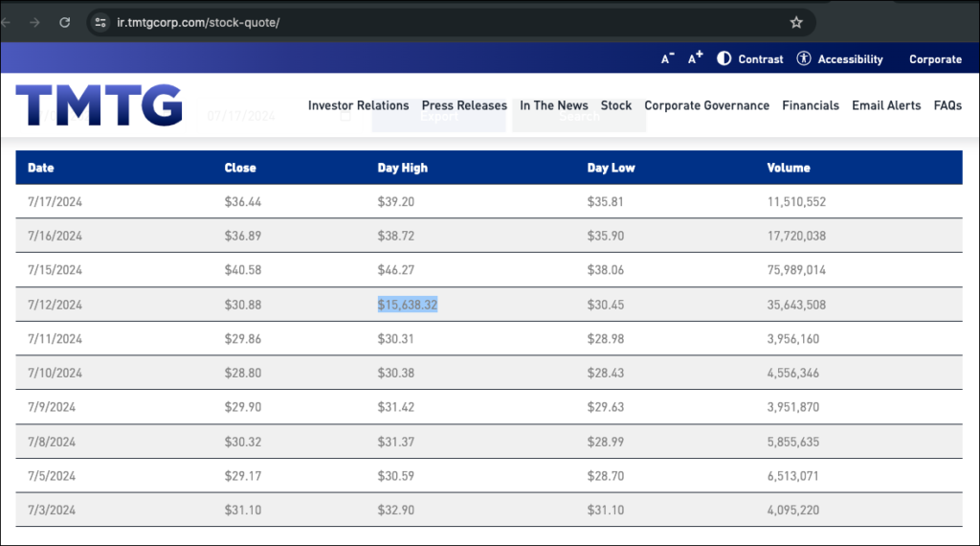Increase font size with A+ icon

(x=696, y=57)
